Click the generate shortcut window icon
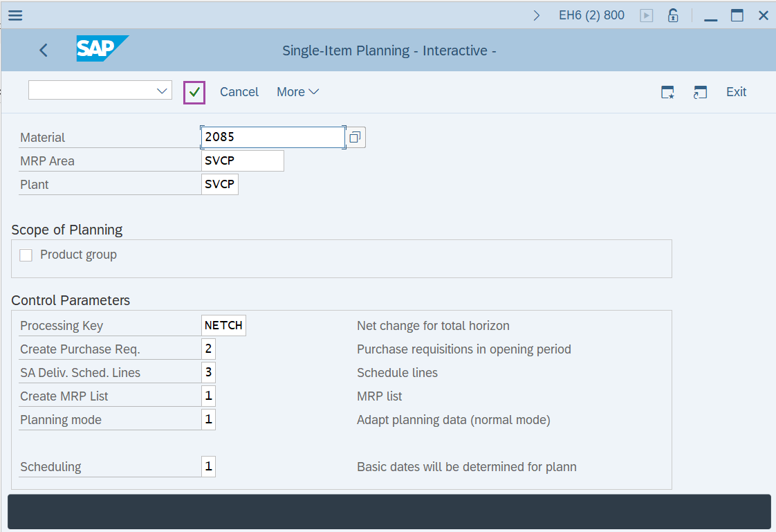Screen dimensions: 776x532 700,92
